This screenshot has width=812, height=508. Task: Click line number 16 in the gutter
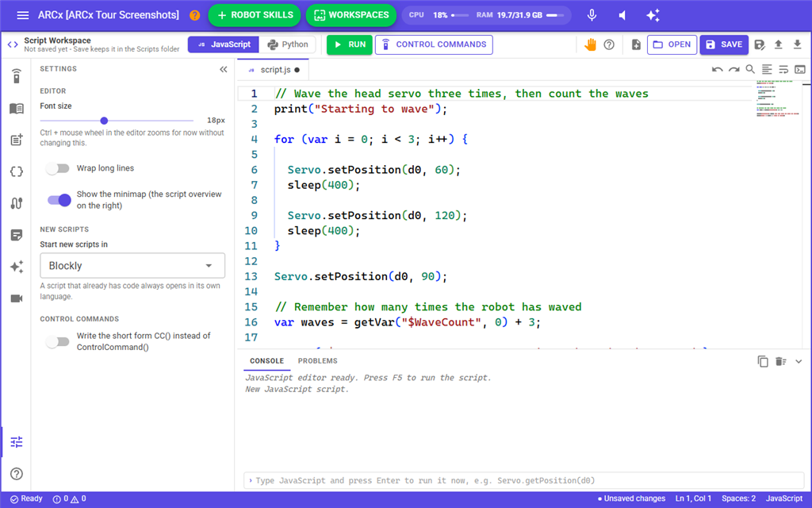click(x=251, y=322)
